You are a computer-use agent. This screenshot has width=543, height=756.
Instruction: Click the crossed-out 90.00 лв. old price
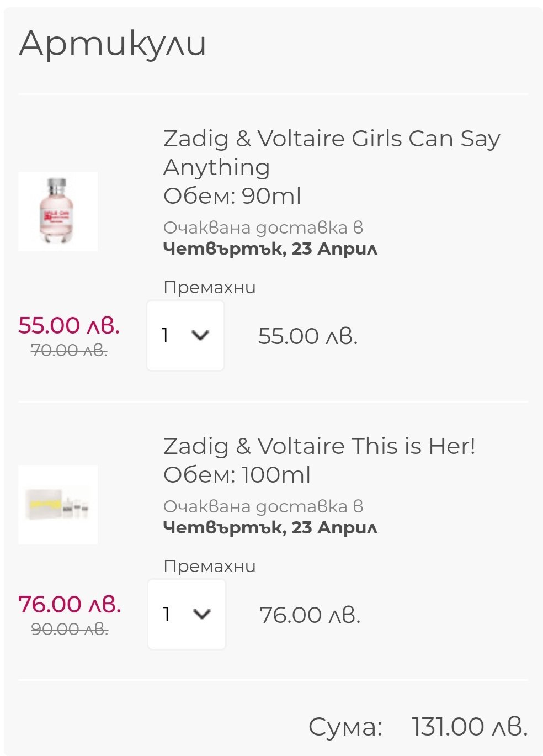[70, 629]
